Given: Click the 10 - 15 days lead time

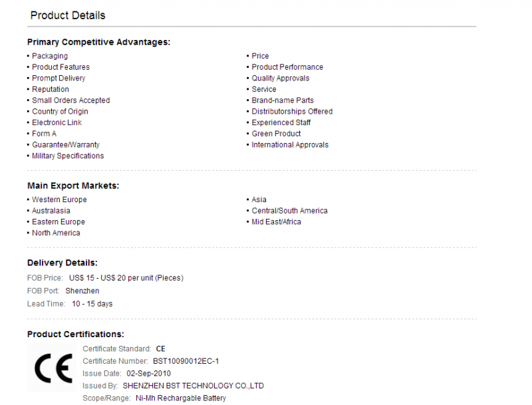Looking at the screenshot, I should tap(92, 304).
